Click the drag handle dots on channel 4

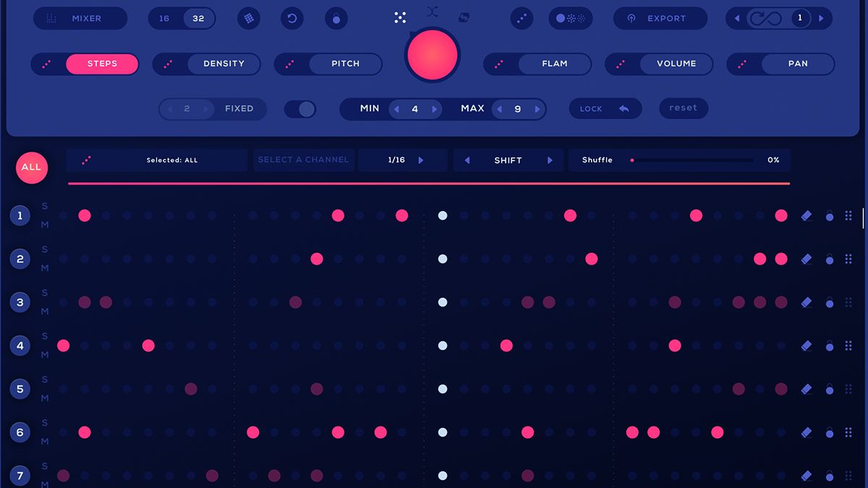pyautogui.click(x=849, y=346)
